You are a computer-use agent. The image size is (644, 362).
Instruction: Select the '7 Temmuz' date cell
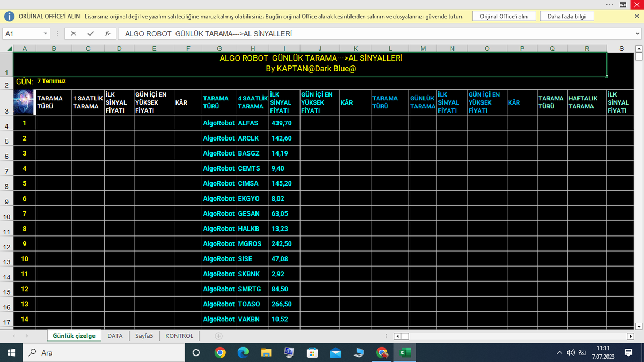tap(54, 82)
